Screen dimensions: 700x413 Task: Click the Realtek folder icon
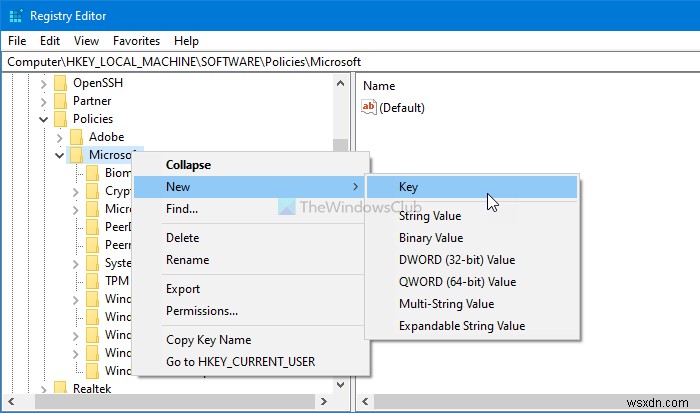60,388
